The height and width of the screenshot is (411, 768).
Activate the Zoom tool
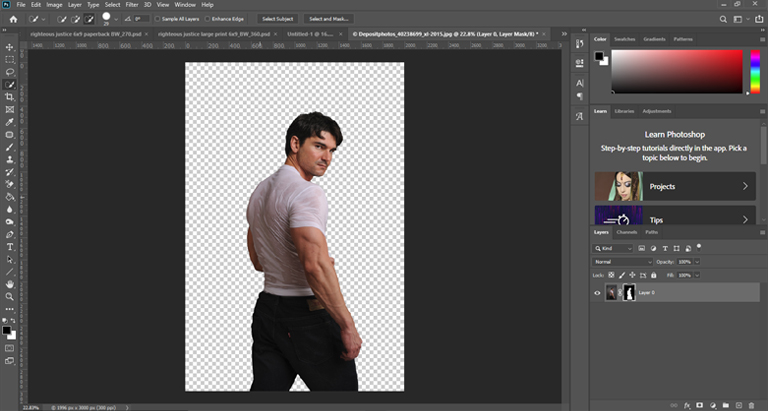coord(10,296)
